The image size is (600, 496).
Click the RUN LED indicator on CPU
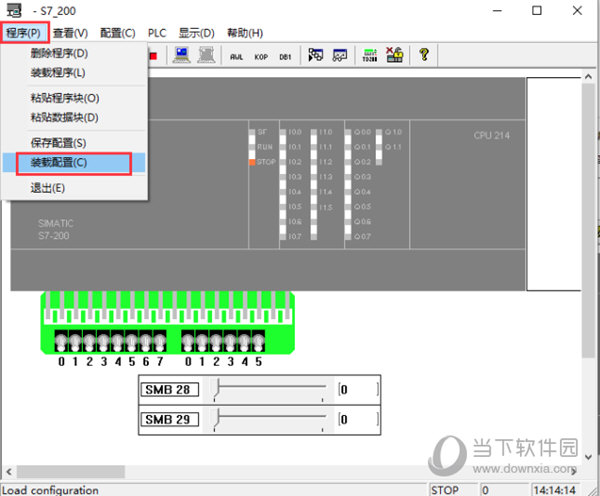[x=252, y=147]
